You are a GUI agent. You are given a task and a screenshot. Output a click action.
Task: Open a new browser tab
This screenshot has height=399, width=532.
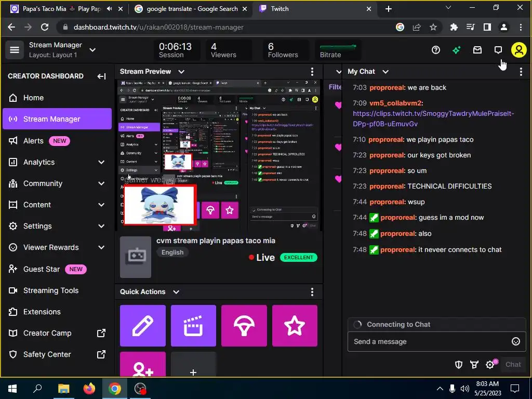(x=389, y=9)
